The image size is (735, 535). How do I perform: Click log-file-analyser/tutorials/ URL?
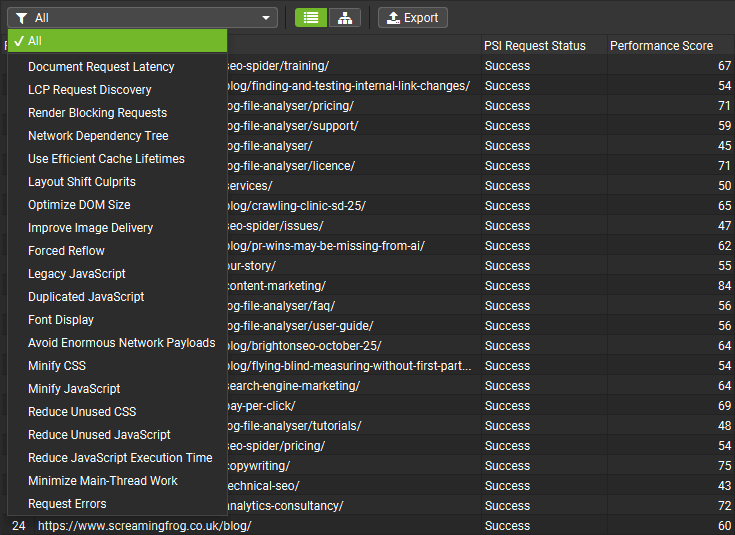pos(354,426)
